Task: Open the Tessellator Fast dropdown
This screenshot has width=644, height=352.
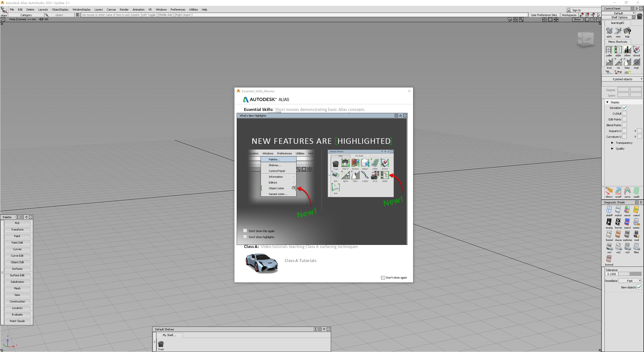Action: [630, 281]
